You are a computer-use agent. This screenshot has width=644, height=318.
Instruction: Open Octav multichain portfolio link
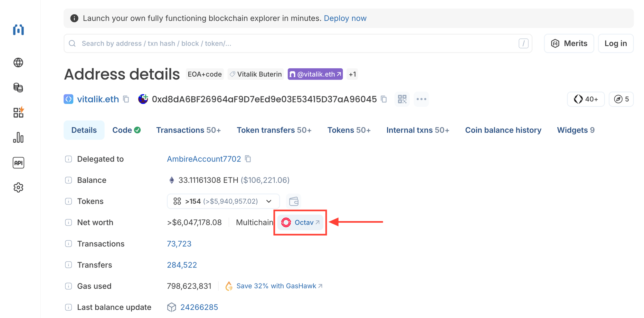pos(300,222)
